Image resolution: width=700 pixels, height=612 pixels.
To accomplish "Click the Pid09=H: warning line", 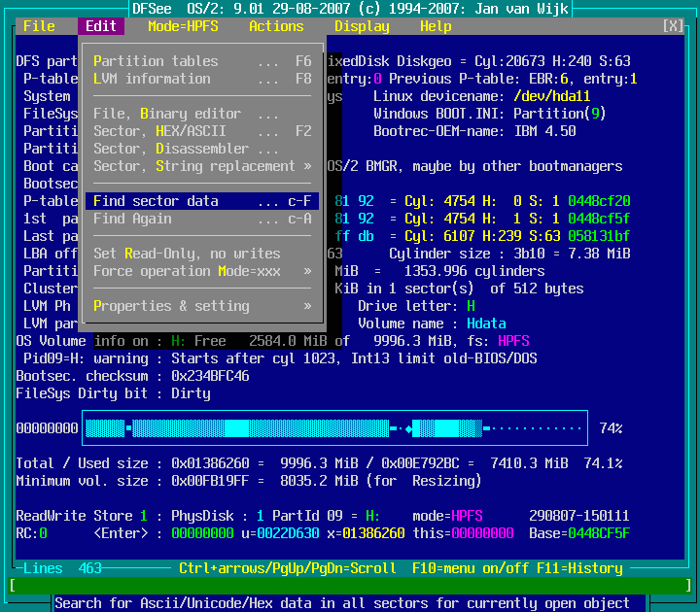I will (280, 358).
